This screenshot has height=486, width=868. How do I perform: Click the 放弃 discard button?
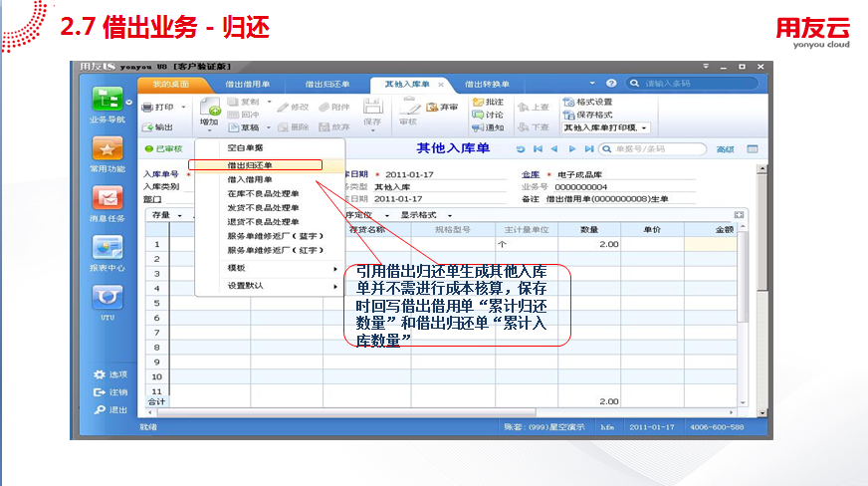334,127
